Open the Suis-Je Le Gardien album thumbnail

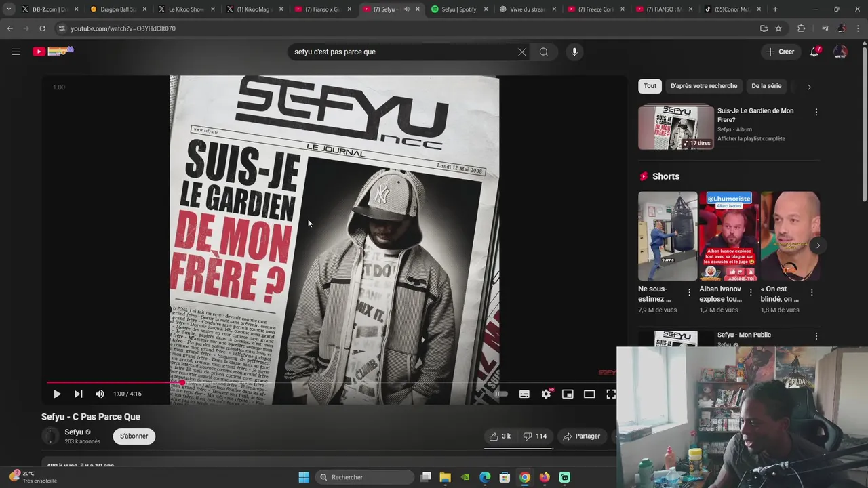click(x=676, y=127)
